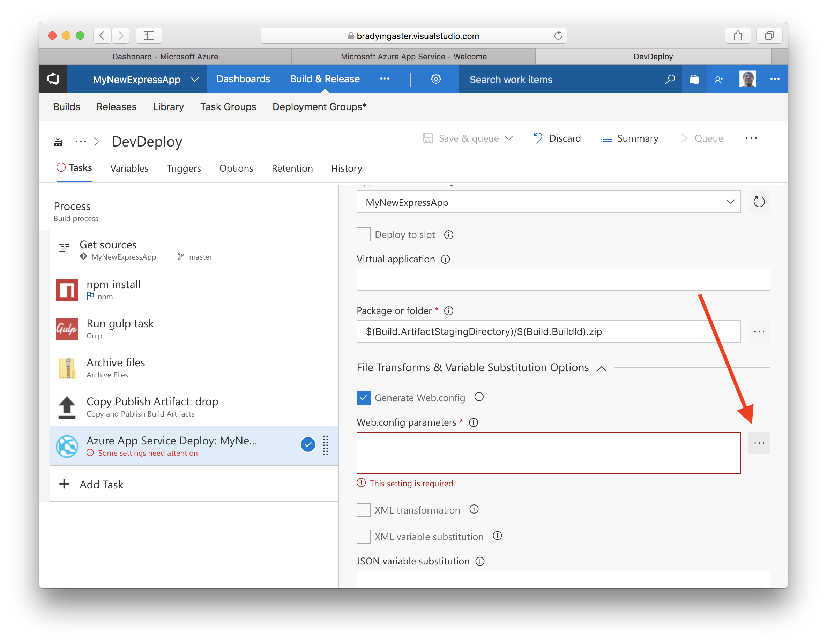The image size is (827, 644).
Task: Show info for Package or folder
Action: [448, 311]
